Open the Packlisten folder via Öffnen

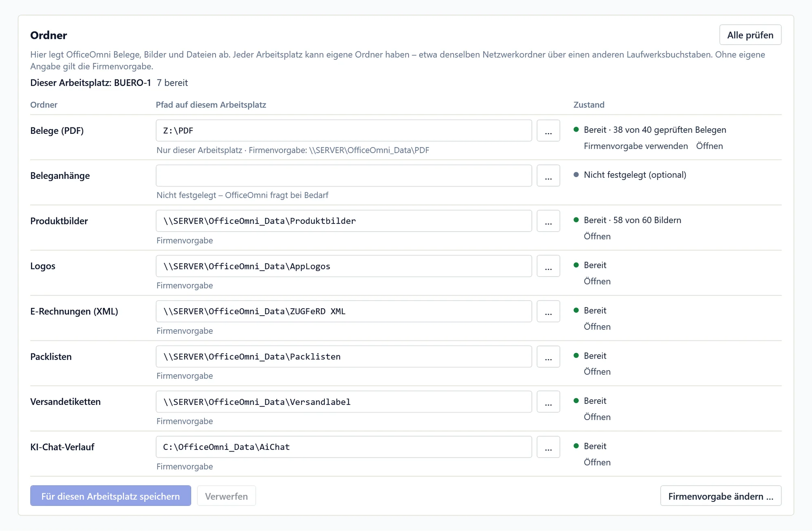pos(597,372)
